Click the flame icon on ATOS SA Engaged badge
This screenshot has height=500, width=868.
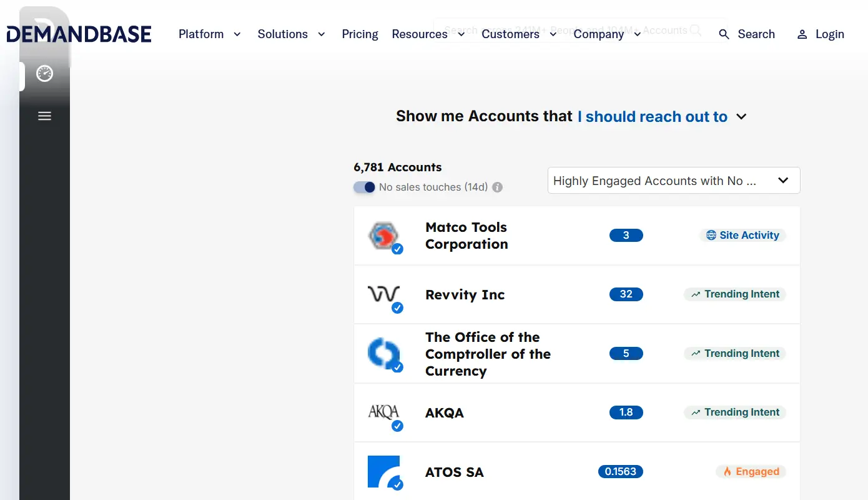coord(729,471)
